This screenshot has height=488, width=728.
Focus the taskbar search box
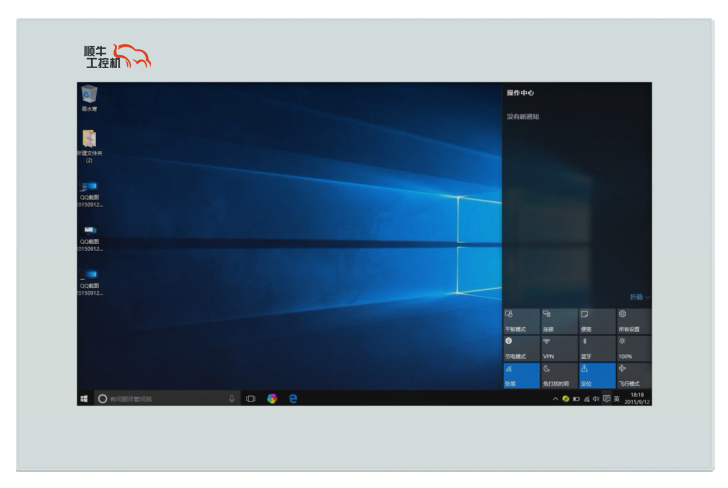[167, 399]
